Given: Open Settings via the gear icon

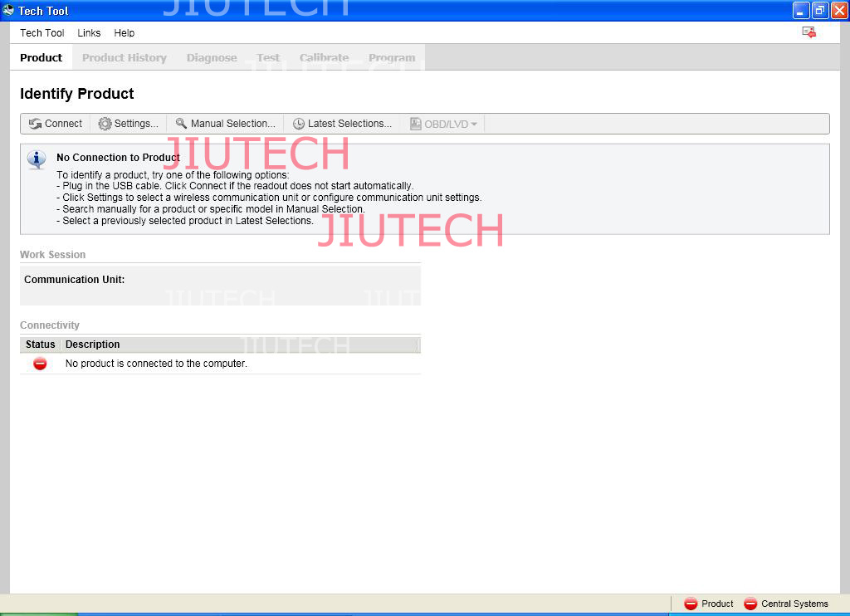Looking at the screenshot, I should pyautogui.click(x=105, y=124).
